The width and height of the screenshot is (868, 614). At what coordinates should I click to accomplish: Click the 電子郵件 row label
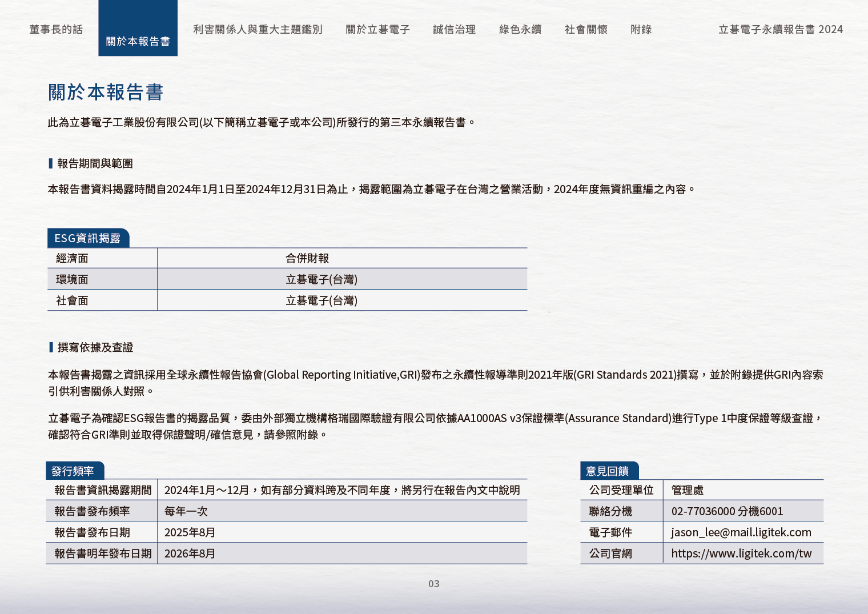[x=610, y=532]
